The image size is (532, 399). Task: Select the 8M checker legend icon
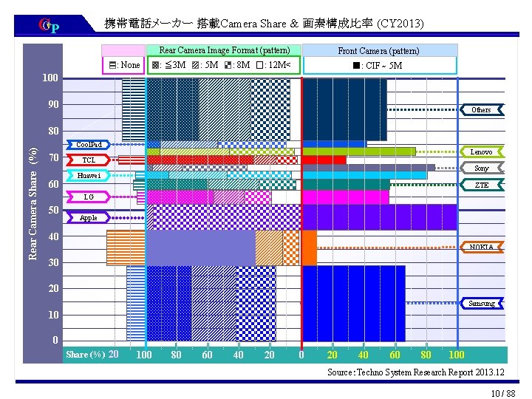coord(228,65)
